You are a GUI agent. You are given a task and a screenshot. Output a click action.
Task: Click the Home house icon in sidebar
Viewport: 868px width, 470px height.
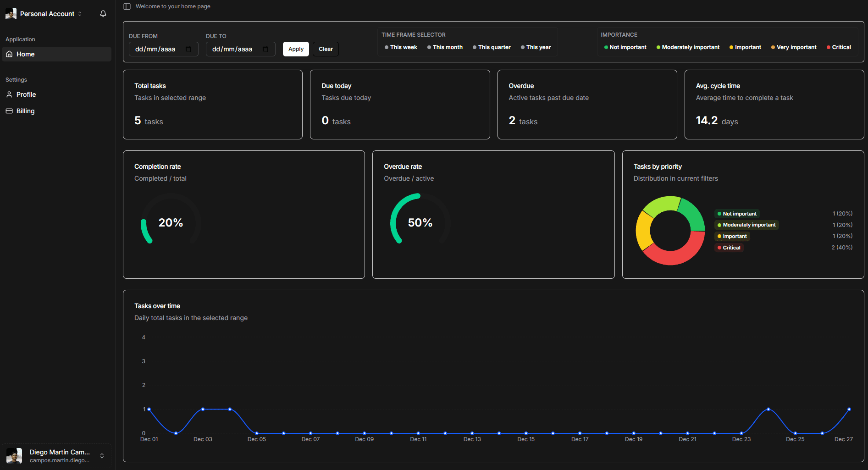coord(9,54)
